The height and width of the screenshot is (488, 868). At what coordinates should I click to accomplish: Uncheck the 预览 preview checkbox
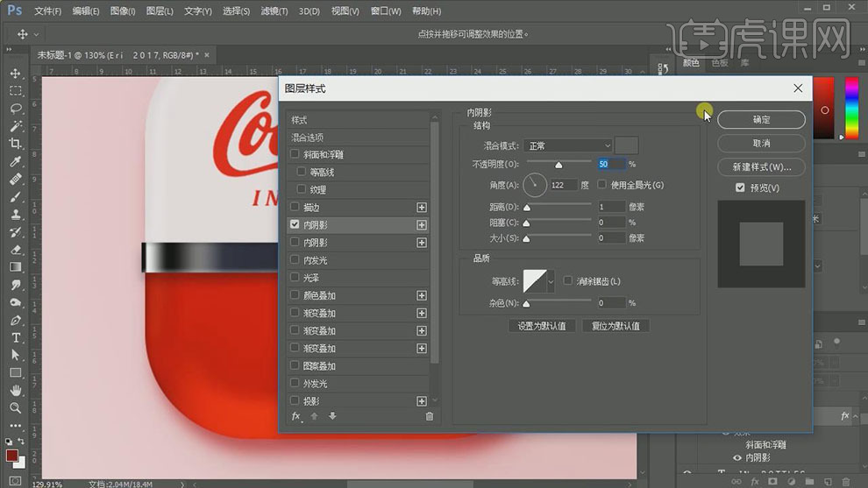(x=741, y=187)
